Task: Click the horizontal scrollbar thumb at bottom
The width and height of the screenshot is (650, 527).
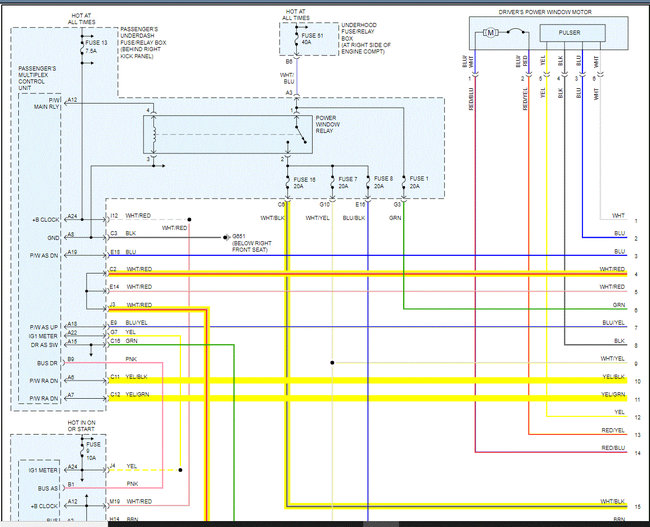Action: coord(381,524)
